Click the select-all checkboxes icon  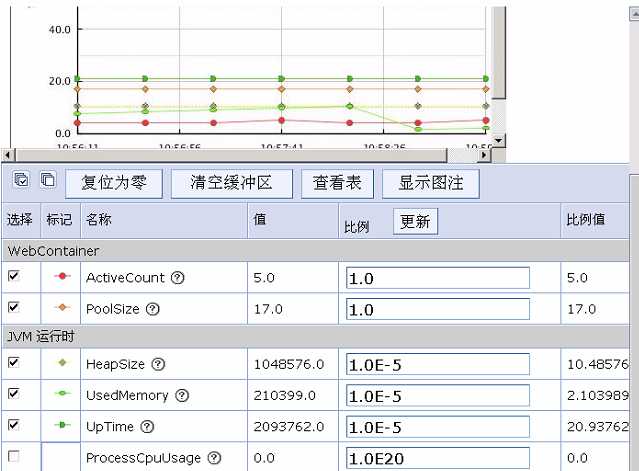(x=21, y=180)
